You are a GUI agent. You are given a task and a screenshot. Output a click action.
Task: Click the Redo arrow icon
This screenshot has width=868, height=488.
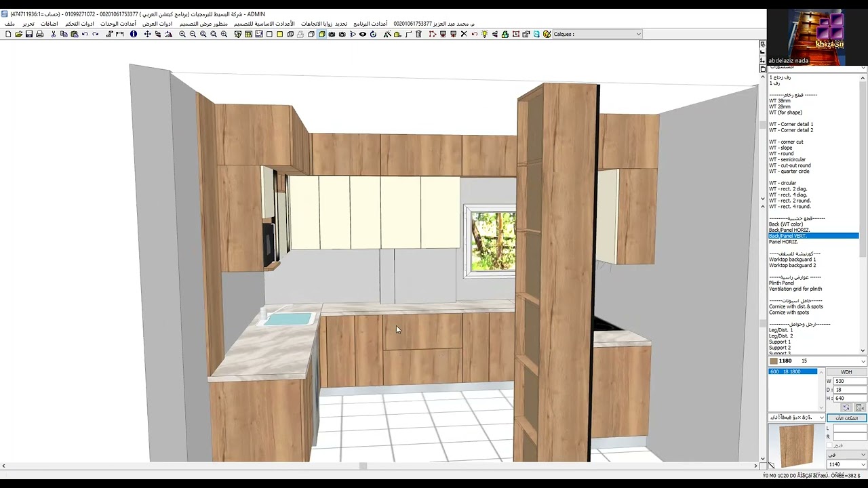[95, 34]
